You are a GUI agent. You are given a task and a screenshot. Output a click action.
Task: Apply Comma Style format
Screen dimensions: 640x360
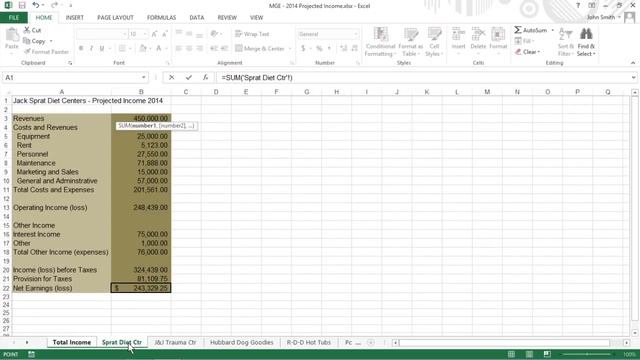coord(329,49)
